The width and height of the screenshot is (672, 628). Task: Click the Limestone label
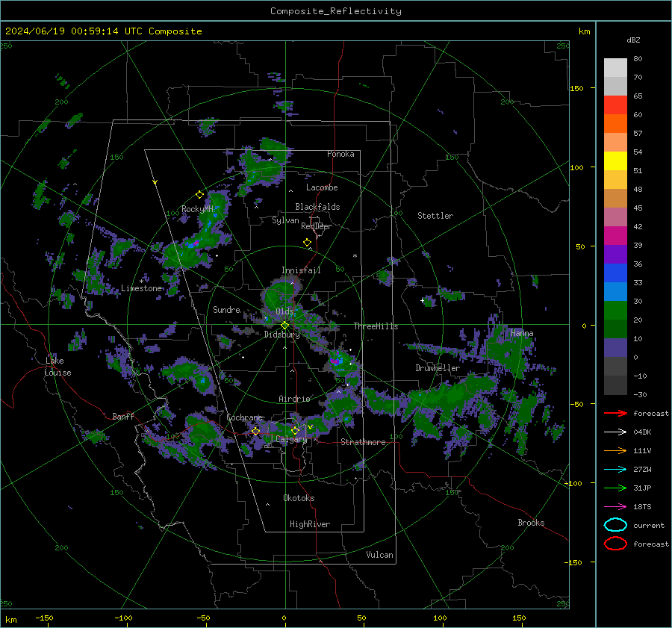tap(141, 288)
